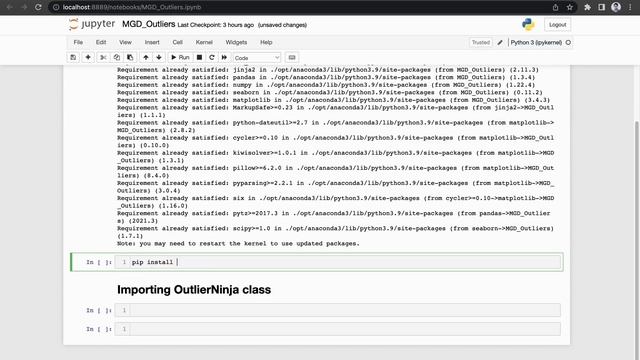Click the first empty cell below the heading
Screen dimensions: 640x360
click(x=338, y=310)
